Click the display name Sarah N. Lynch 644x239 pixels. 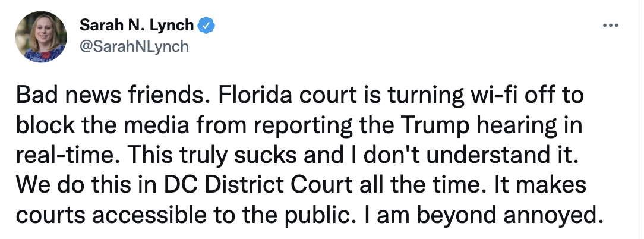[x=137, y=26]
